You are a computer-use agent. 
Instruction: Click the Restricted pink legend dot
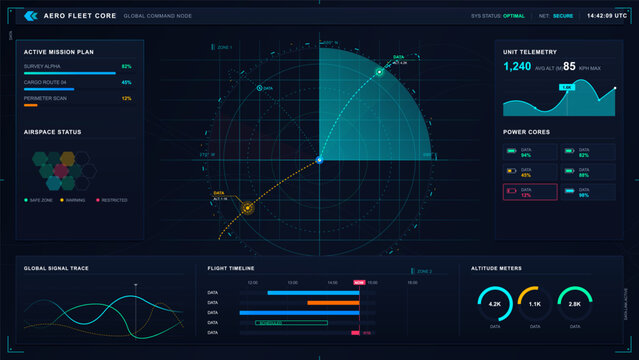pos(98,200)
